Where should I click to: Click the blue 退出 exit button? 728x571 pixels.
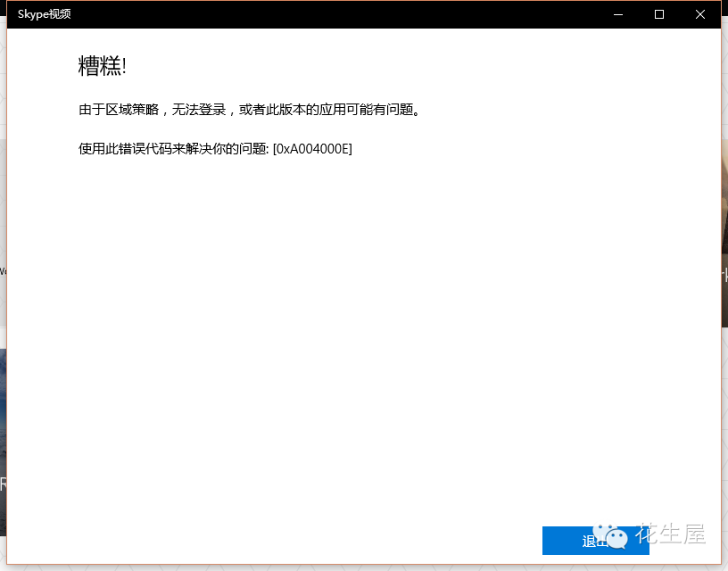596,541
